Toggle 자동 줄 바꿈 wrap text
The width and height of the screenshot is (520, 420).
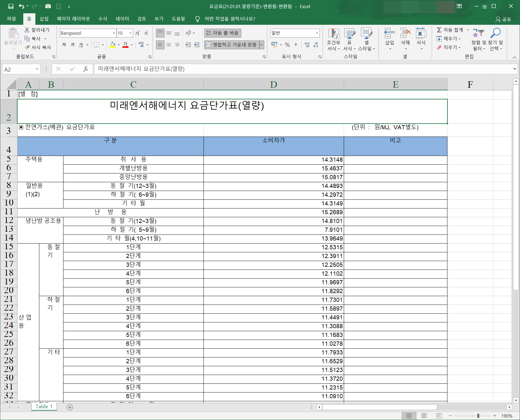point(223,33)
